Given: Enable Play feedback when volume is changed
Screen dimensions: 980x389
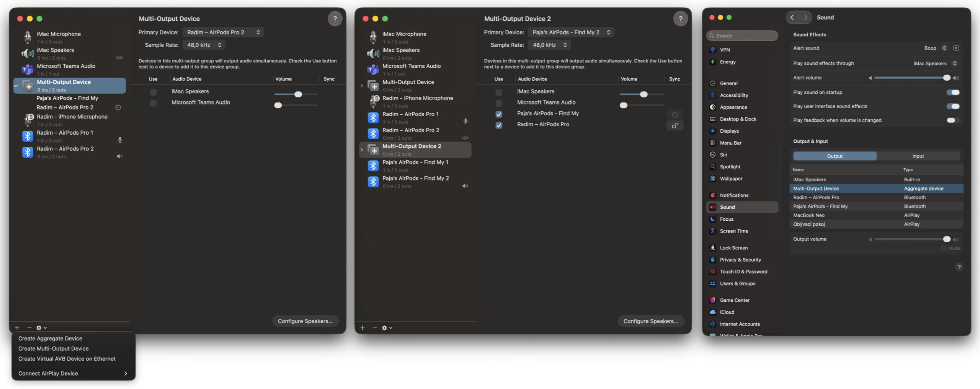Looking at the screenshot, I should 953,120.
